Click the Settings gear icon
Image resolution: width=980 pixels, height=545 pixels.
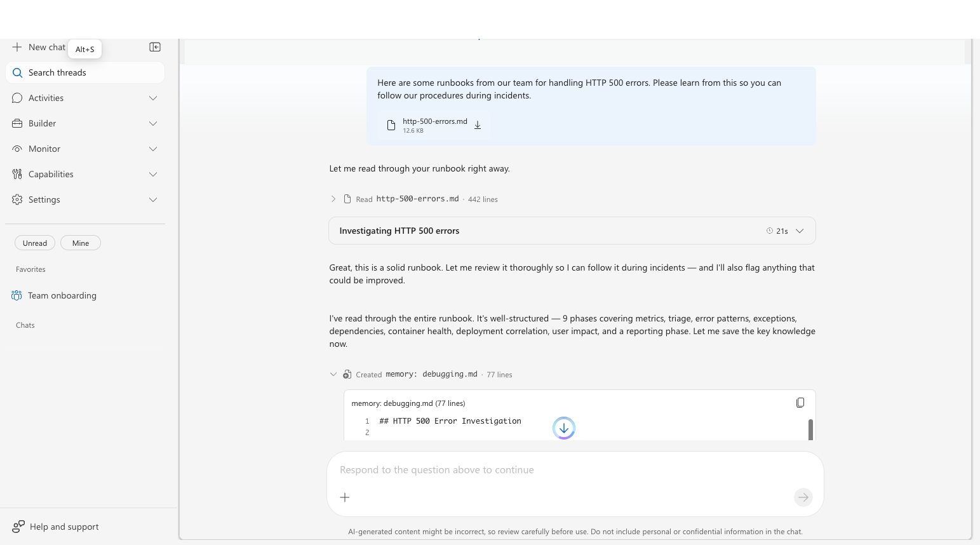pos(17,199)
